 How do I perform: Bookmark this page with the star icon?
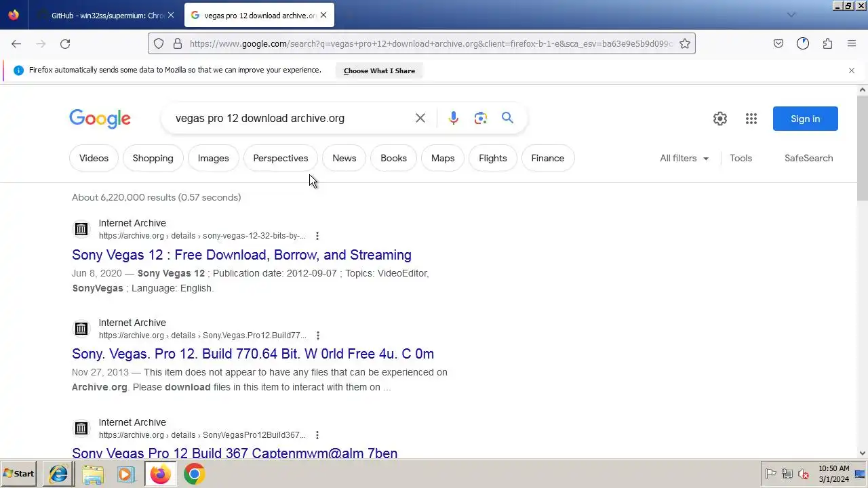point(685,43)
